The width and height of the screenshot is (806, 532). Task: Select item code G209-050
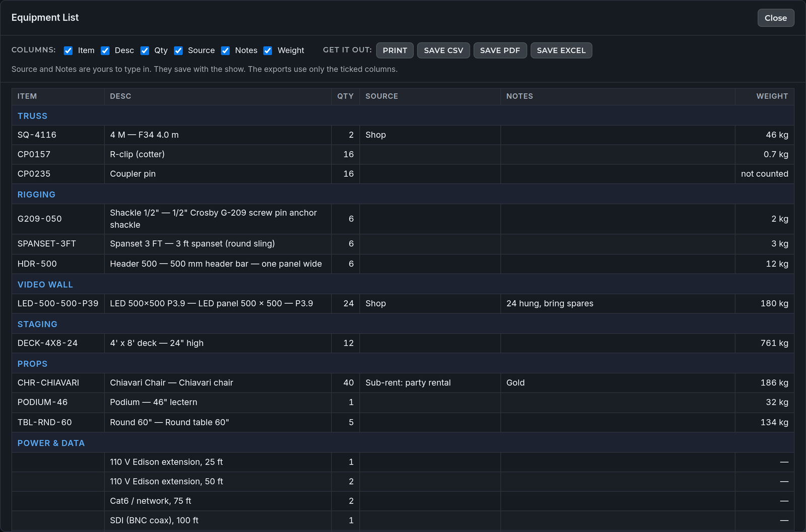click(39, 219)
